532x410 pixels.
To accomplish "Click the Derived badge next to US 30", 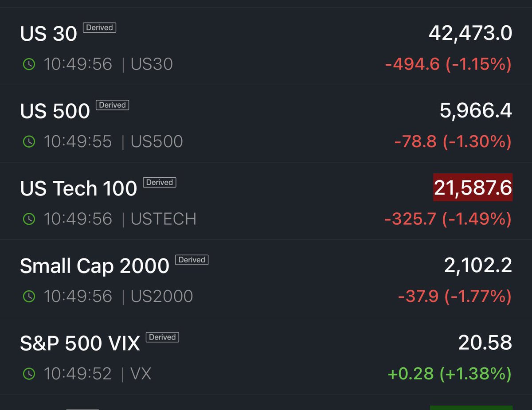I will tap(99, 27).
